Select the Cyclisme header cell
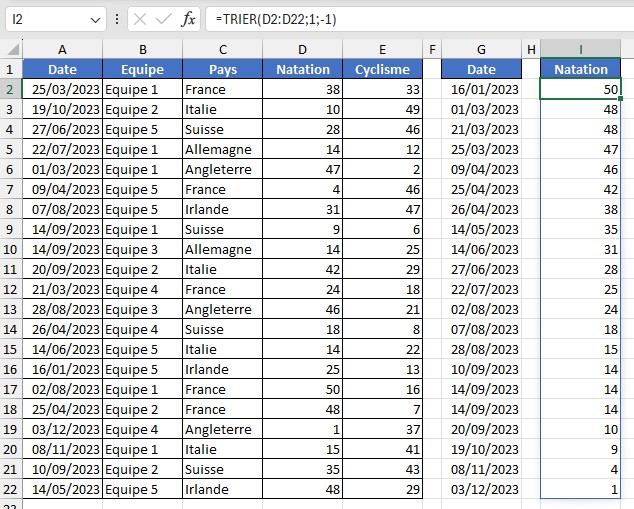634x509 pixels. [382, 69]
